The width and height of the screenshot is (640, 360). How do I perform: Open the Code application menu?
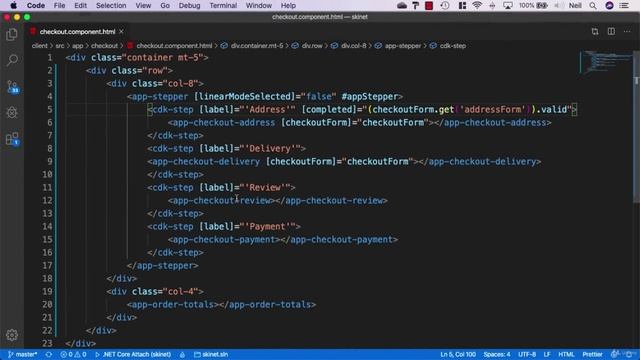(x=36, y=5)
